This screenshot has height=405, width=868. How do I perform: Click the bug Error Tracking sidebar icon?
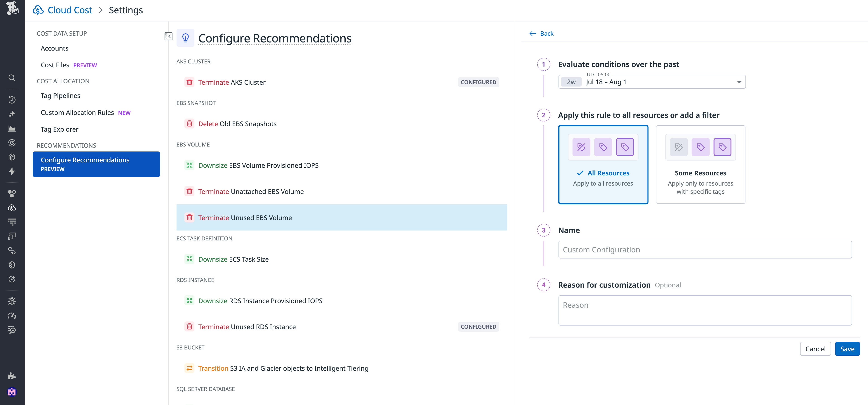[12, 301]
